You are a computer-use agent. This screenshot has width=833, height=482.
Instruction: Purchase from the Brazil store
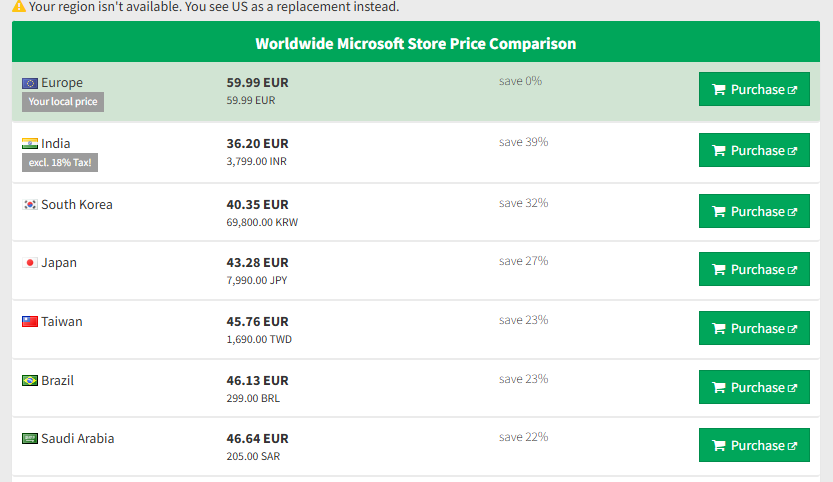click(x=754, y=388)
